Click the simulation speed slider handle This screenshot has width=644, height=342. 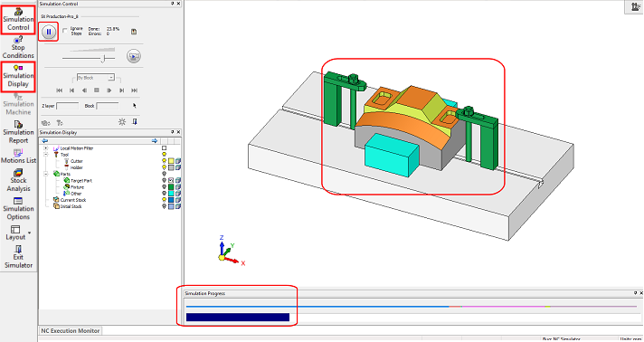coord(103,59)
